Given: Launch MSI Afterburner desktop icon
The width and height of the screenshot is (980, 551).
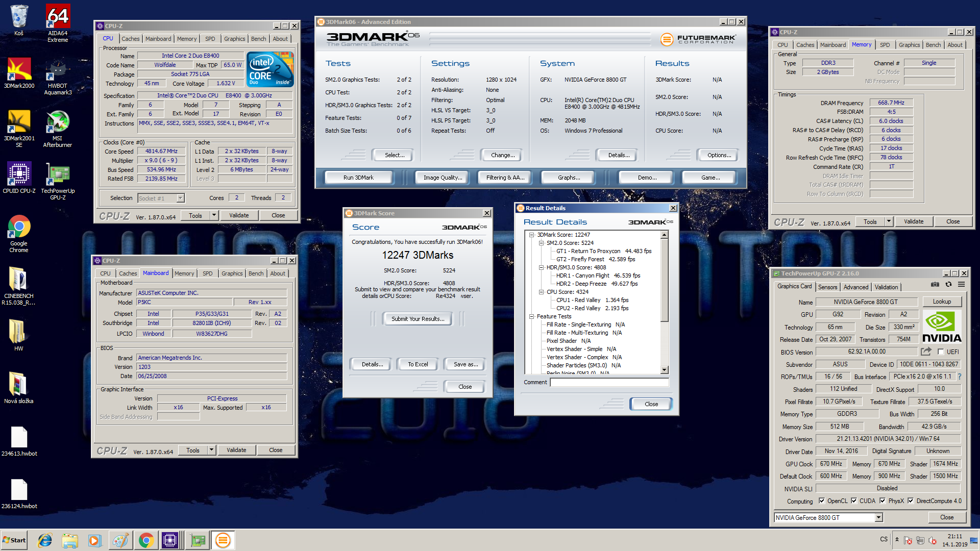Looking at the screenshot, I should 58,129.
